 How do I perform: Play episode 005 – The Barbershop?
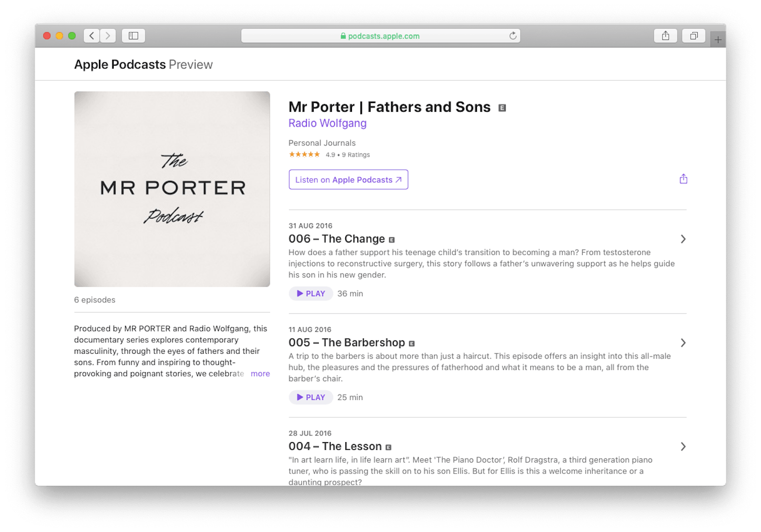311,397
